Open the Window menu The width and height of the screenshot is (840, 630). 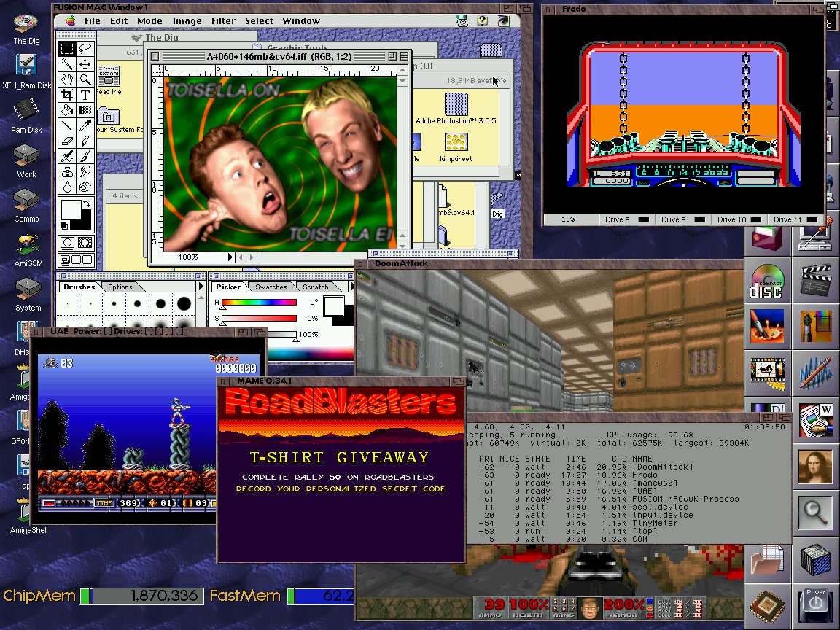[301, 21]
